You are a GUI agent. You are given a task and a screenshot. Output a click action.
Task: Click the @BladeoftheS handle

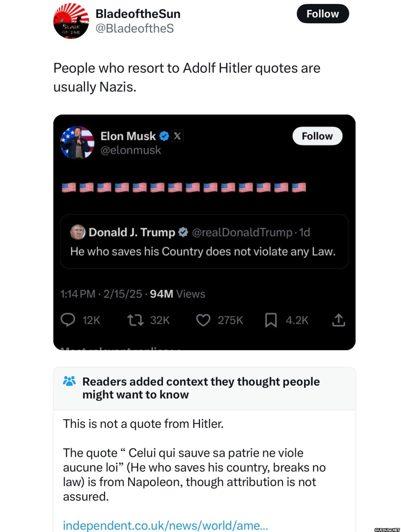tap(135, 28)
